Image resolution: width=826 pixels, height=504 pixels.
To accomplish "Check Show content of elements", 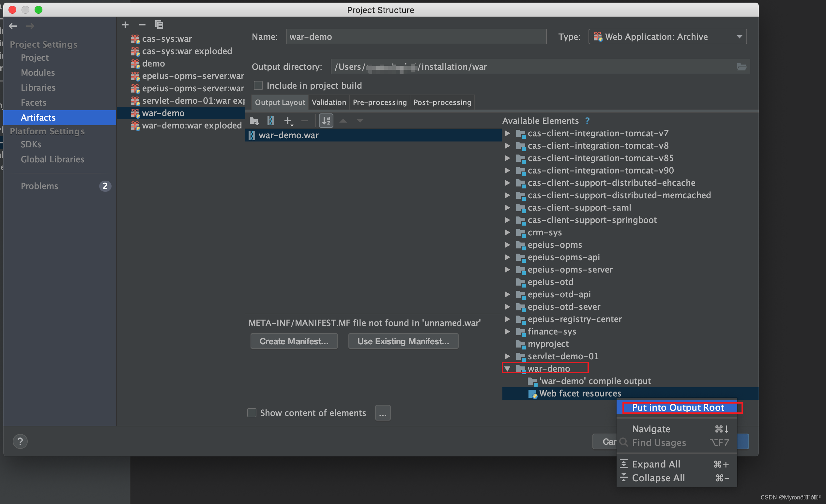I will pyautogui.click(x=252, y=412).
